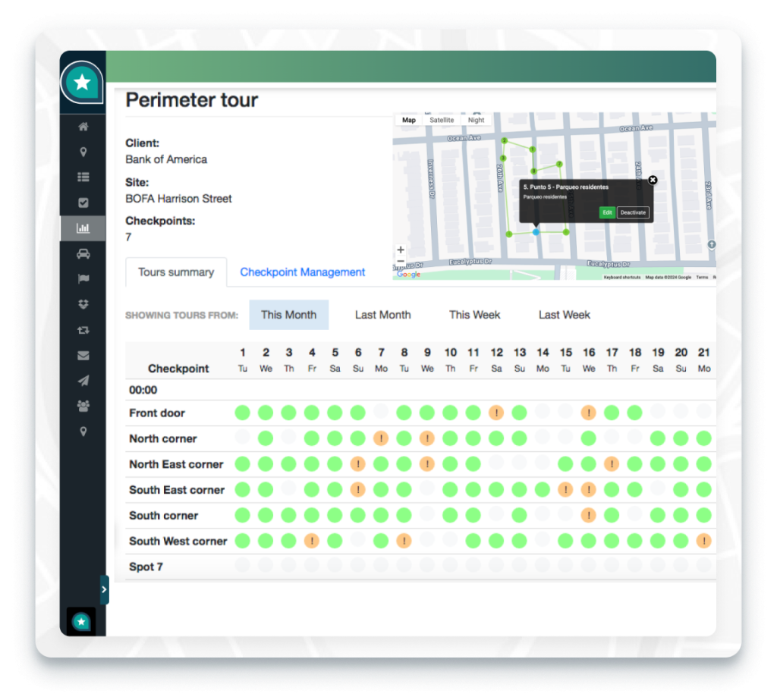
Task: Click South West corner alert on day 8
Action: 404,541
